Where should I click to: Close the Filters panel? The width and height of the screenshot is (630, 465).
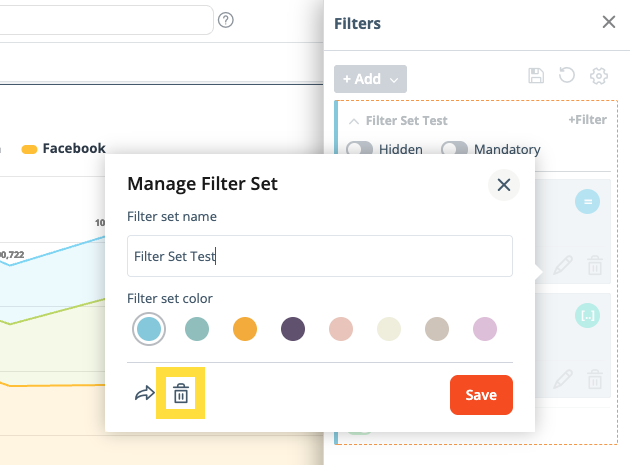[x=608, y=22]
